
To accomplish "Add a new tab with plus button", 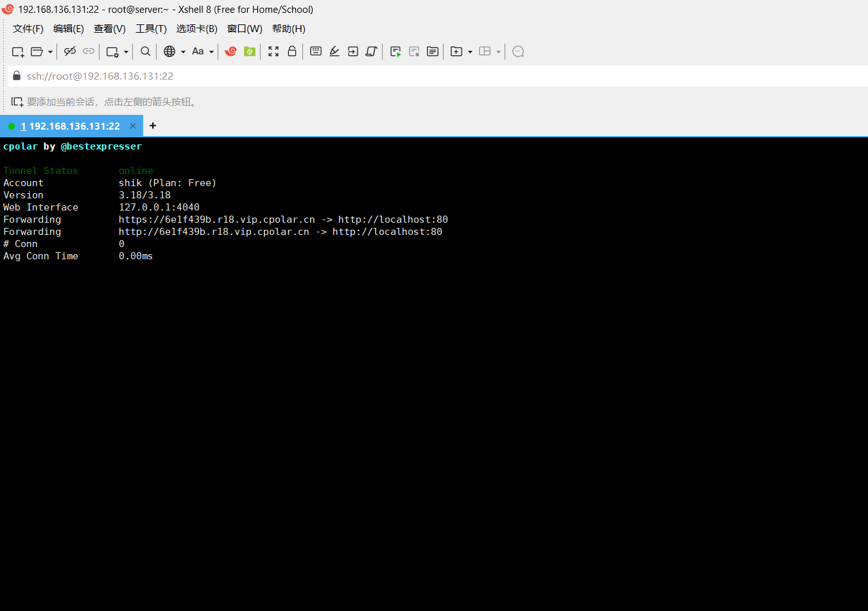I will [153, 126].
